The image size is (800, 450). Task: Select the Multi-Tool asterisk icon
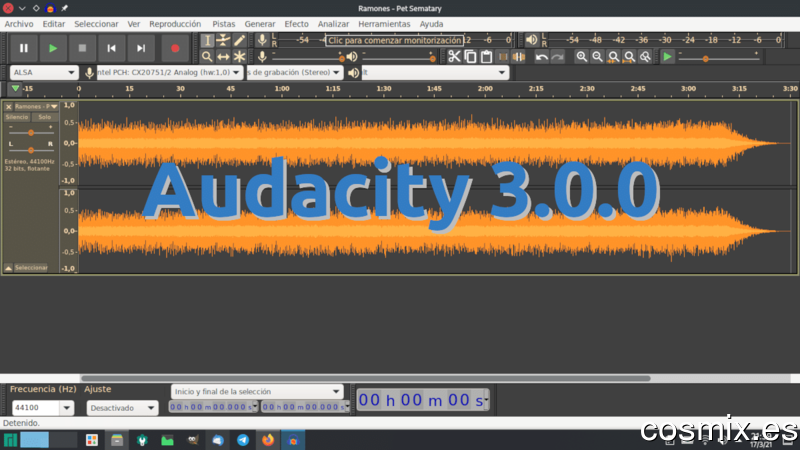pyautogui.click(x=239, y=57)
